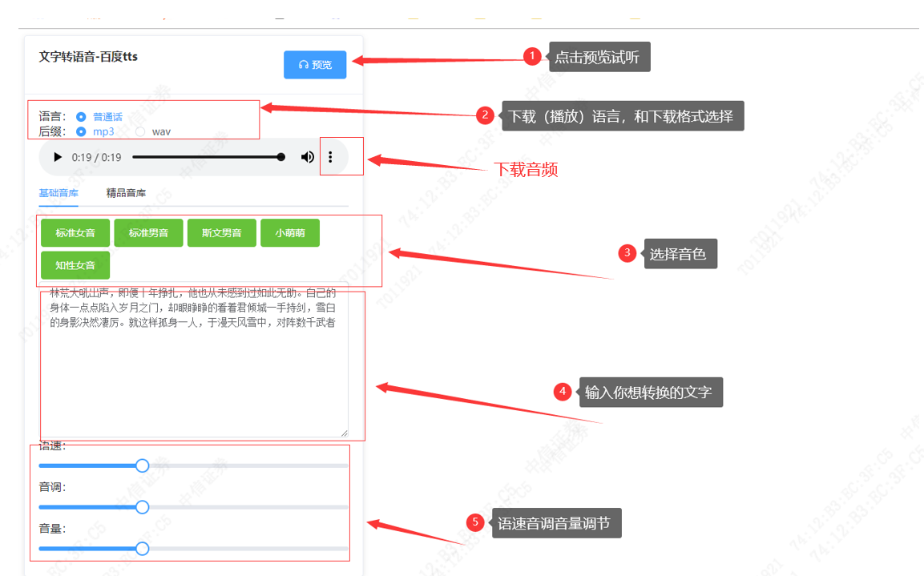This screenshot has width=924, height=576.
Task: Choose the 标准女音 voice button
Action: 75,232
